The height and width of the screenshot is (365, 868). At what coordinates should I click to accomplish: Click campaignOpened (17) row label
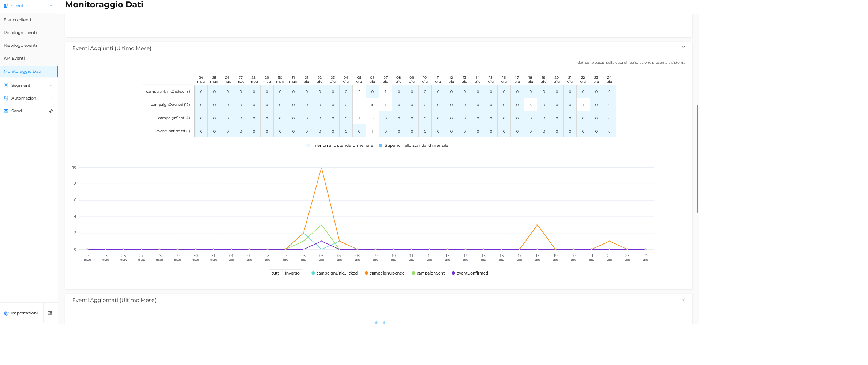click(170, 105)
